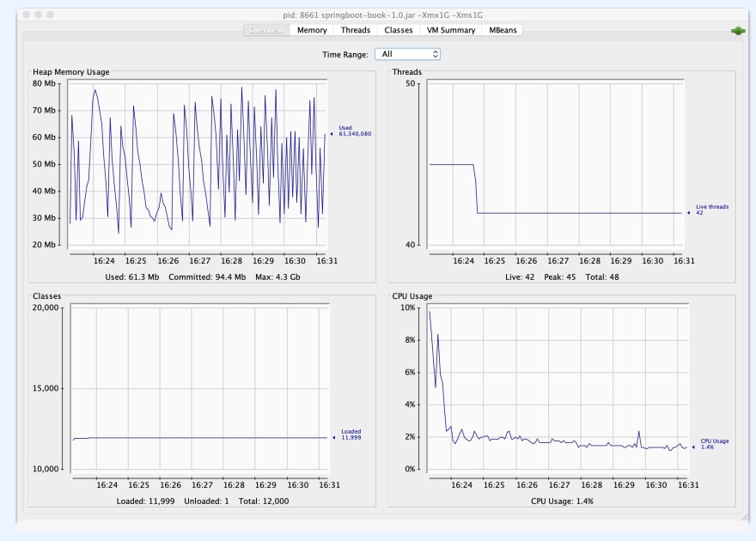Click the '10%' CPU axis label
The image size is (756, 541).
(x=408, y=307)
